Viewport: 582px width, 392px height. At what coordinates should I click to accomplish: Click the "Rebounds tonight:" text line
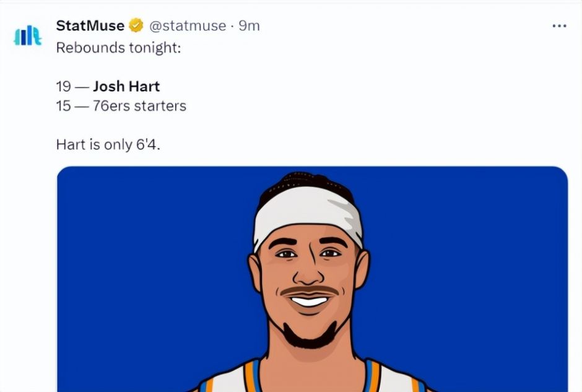(x=118, y=47)
